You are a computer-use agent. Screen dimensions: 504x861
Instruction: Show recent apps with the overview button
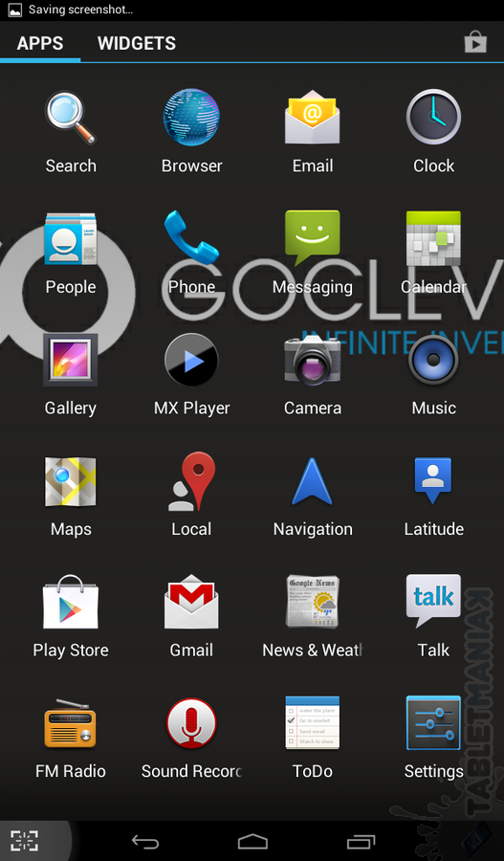click(361, 841)
